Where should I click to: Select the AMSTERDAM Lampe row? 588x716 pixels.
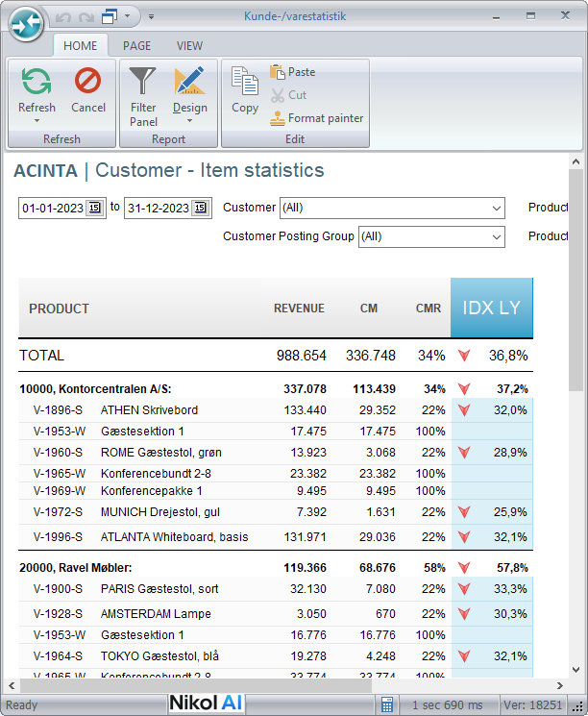276,614
